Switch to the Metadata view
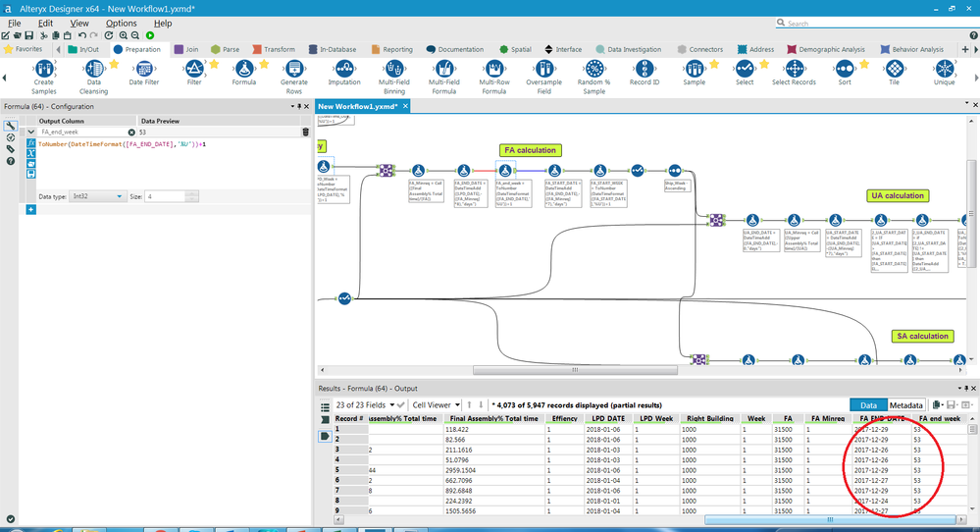The width and height of the screenshot is (980, 532). click(905, 405)
